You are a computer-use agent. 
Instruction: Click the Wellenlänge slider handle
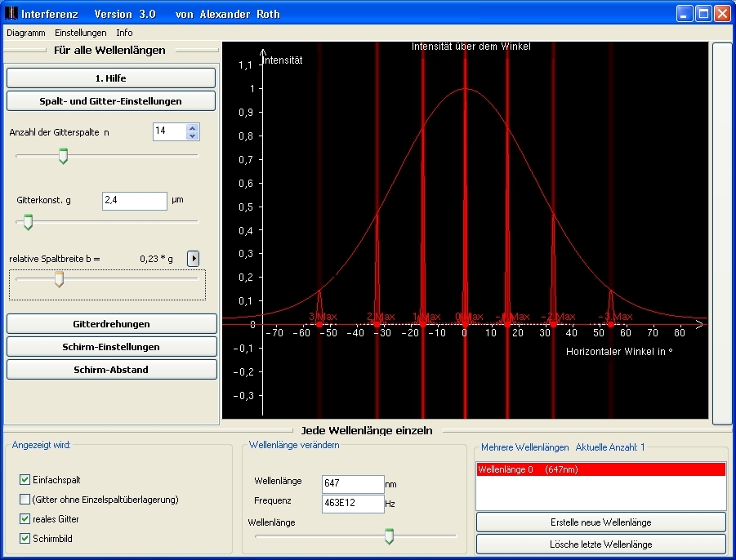(390, 536)
